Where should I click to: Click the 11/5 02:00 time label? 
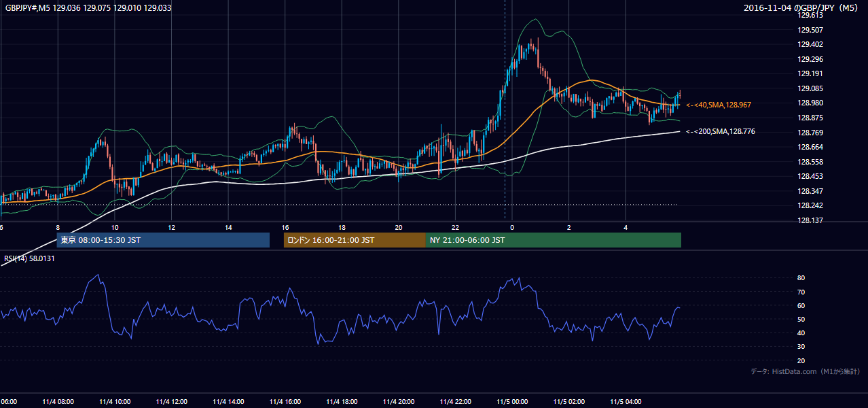[568, 402]
